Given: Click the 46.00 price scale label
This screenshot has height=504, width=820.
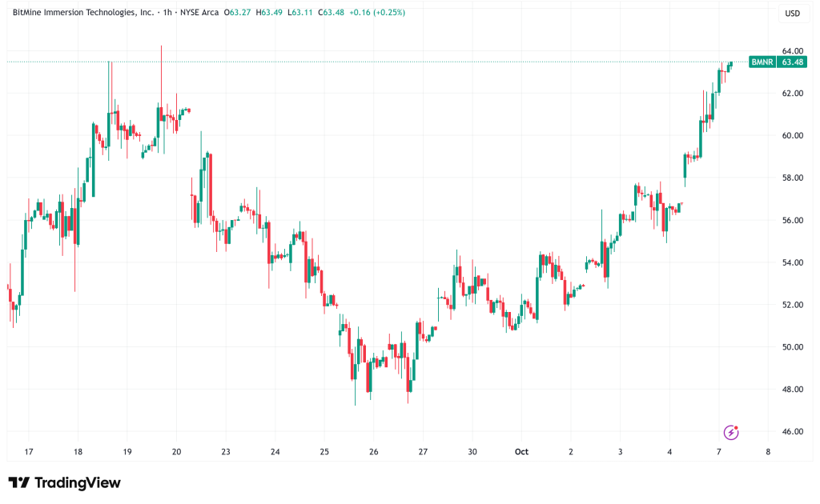Looking at the screenshot, I should pos(791,432).
